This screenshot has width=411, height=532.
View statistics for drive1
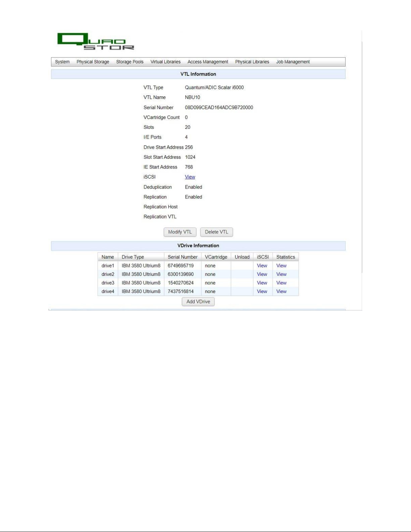click(281, 265)
